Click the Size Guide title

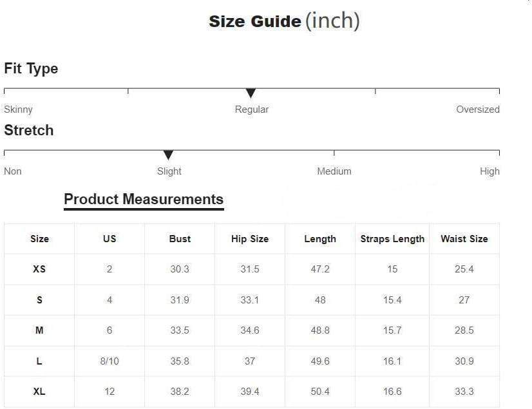tap(284, 21)
